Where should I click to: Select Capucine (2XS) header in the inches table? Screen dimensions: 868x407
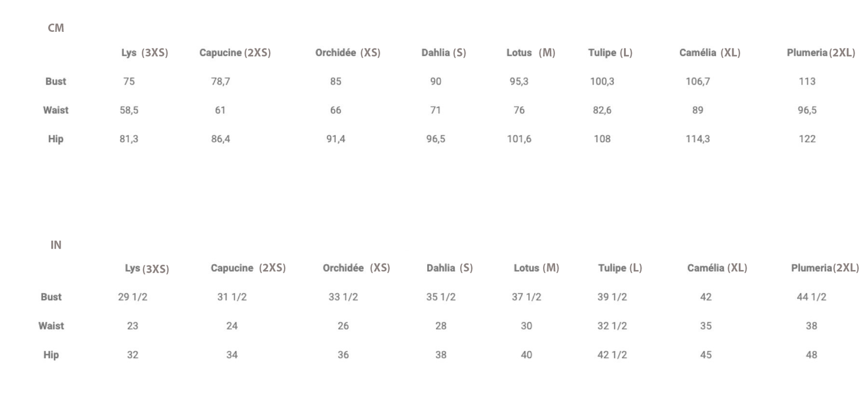pos(247,268)
